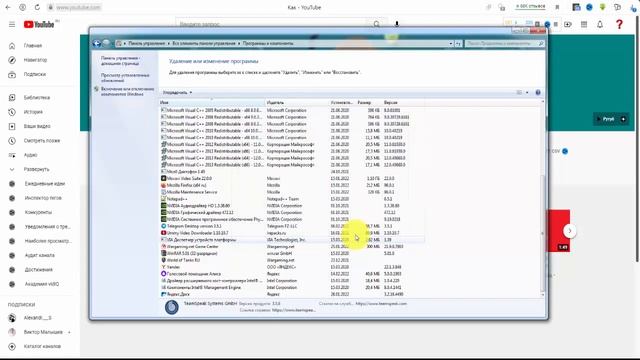Select the Telegram Desktop program row

292,226
